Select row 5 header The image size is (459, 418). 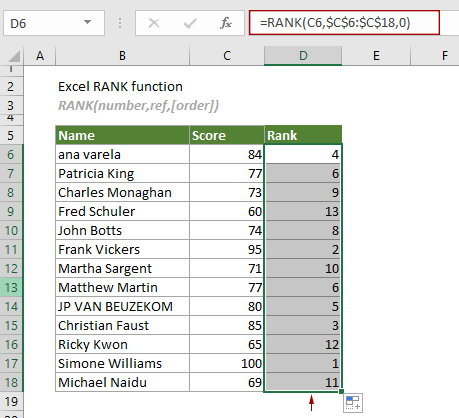tap(11, 135)
